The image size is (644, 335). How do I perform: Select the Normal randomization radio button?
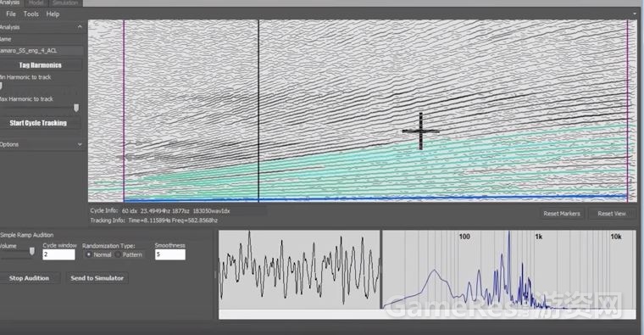pos(88,254)
